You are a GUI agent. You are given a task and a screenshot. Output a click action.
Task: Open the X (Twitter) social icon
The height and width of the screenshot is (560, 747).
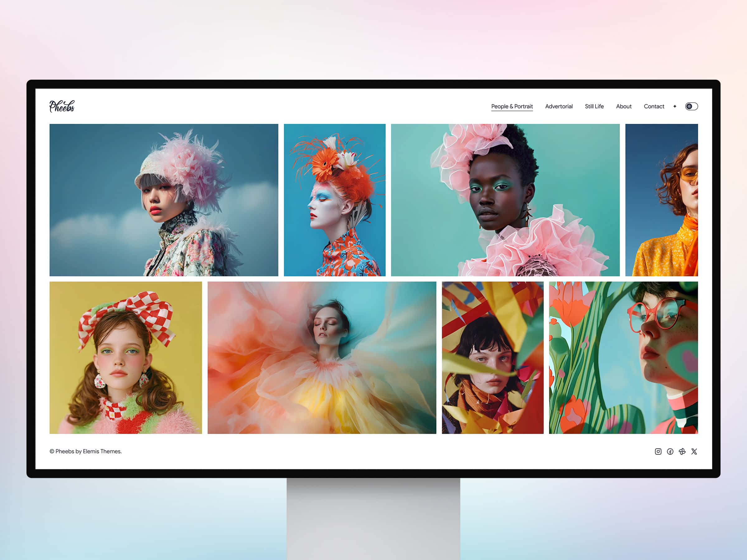click(x=694, y=451)
